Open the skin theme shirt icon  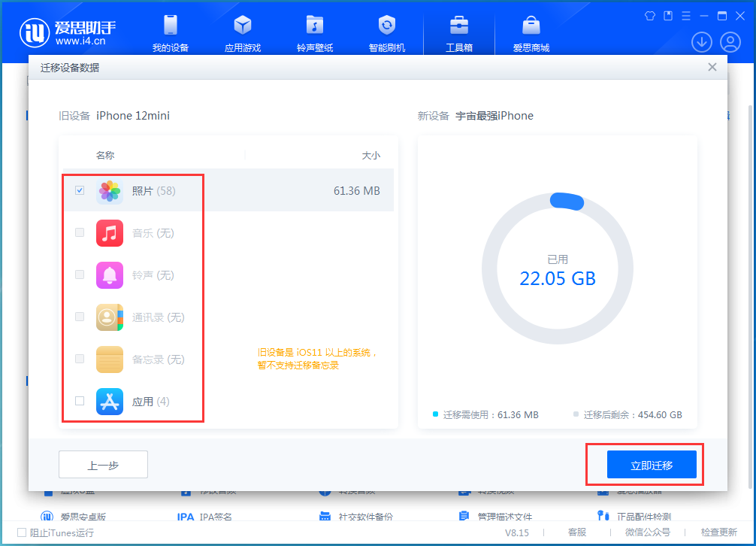point(650,16)
